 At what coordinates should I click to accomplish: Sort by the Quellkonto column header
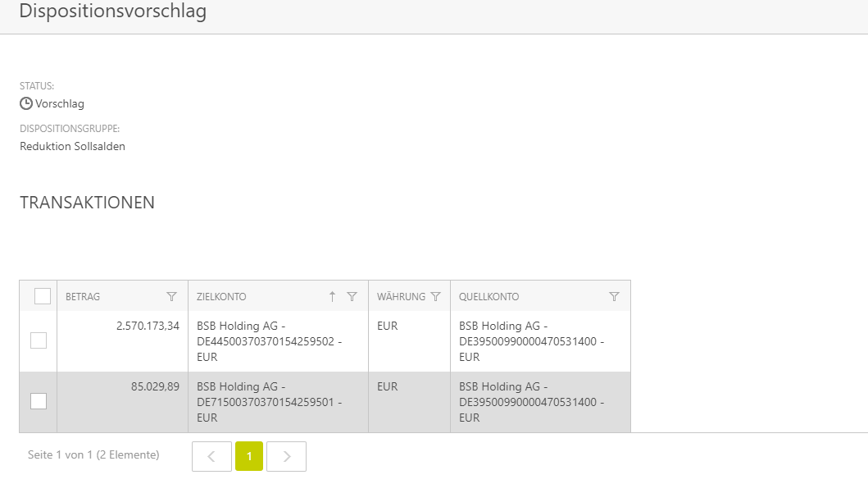click(489, 297)
